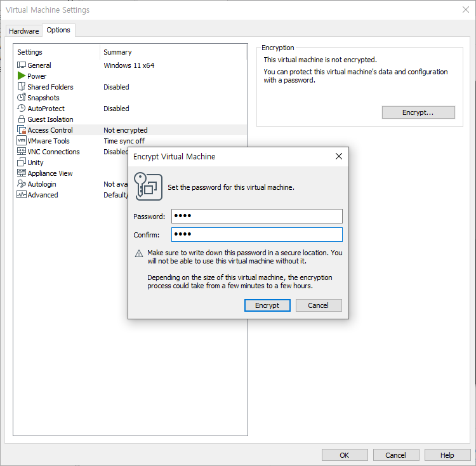Select the AutoProtect row label
Image resolution: width=476 pixels, height=466 pixels.
tap(46, 109)
